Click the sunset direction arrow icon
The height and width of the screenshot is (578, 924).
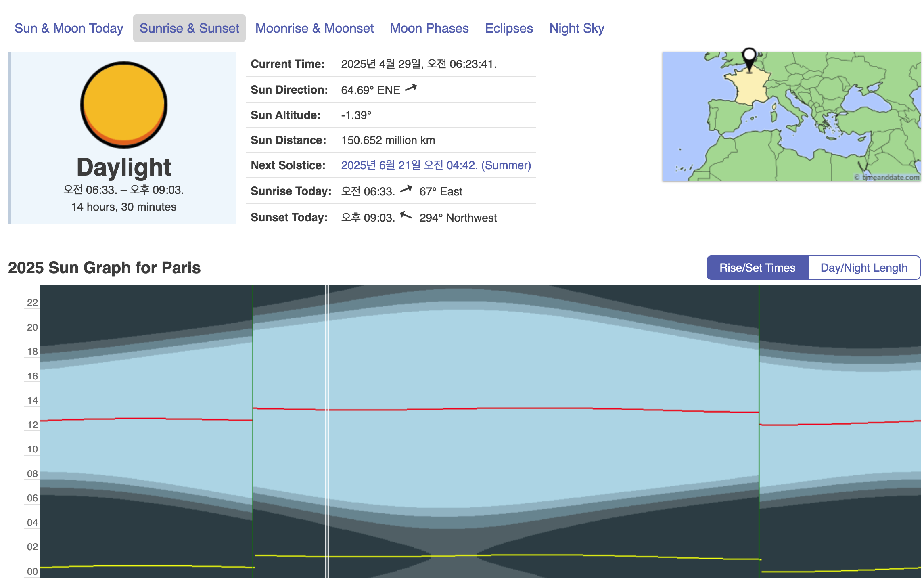pyautogui.click(x=406, y=216)
